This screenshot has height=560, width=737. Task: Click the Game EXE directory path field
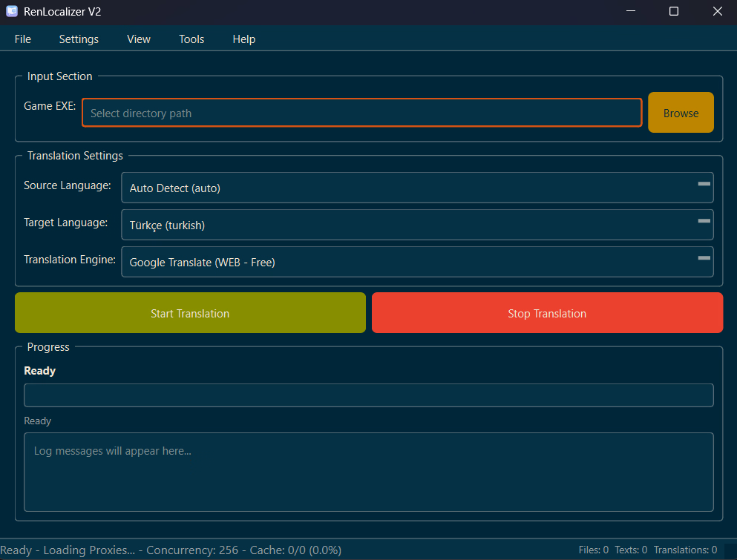[x=361, y=113]
